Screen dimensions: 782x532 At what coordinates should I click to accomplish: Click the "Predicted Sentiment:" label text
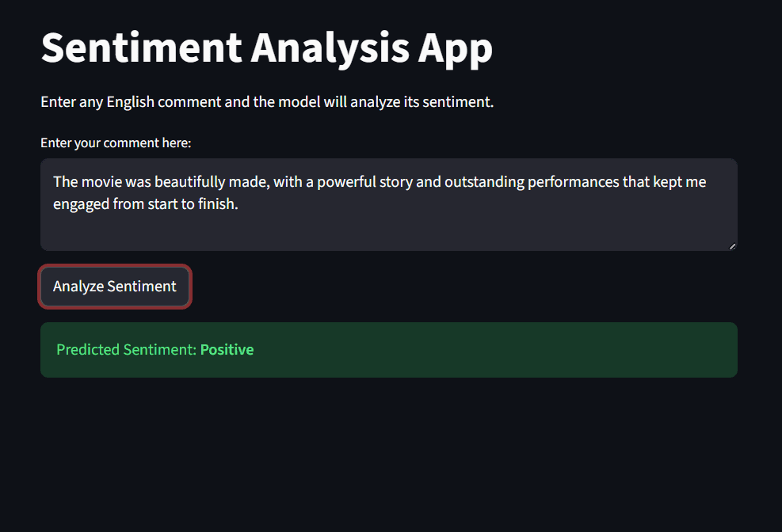click(126, 350)
